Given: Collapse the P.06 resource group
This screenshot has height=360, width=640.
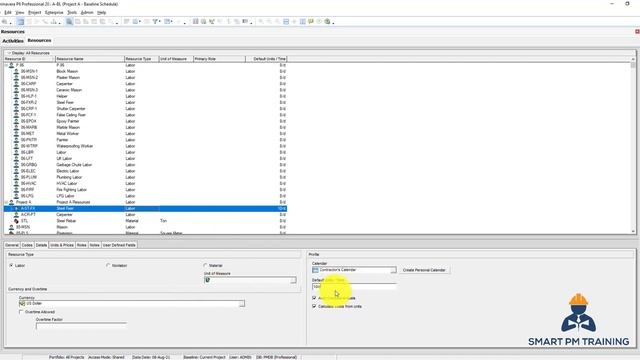Looking at the screenshot, I should pyautogui.click(x=6, y=65).
